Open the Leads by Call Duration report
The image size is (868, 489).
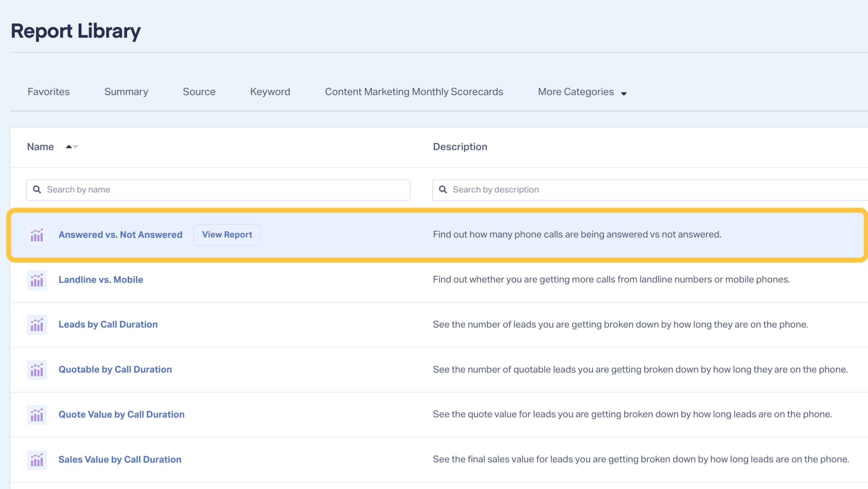(108, 324)
